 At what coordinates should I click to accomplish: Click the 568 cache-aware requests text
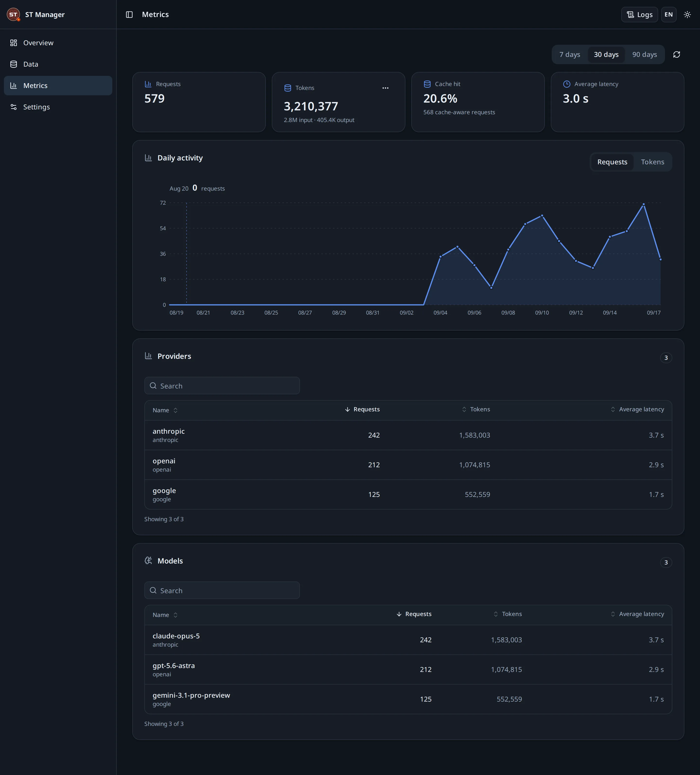pyautogui.click(x=459, y=112)
